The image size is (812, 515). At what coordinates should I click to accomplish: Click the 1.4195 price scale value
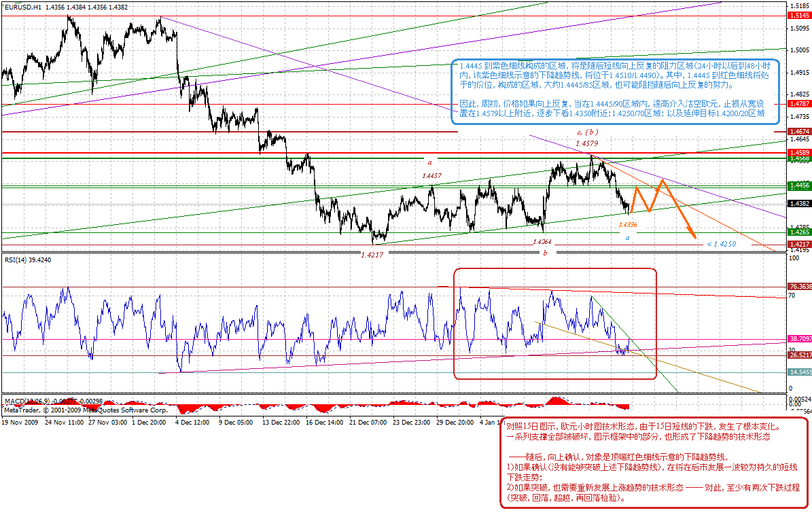[x=800, y=249]
